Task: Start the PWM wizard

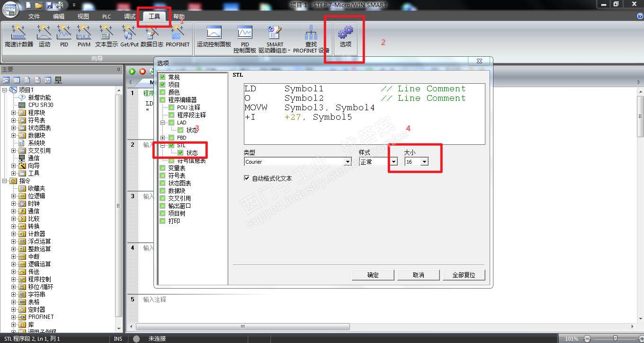Action: click(84, 36)
